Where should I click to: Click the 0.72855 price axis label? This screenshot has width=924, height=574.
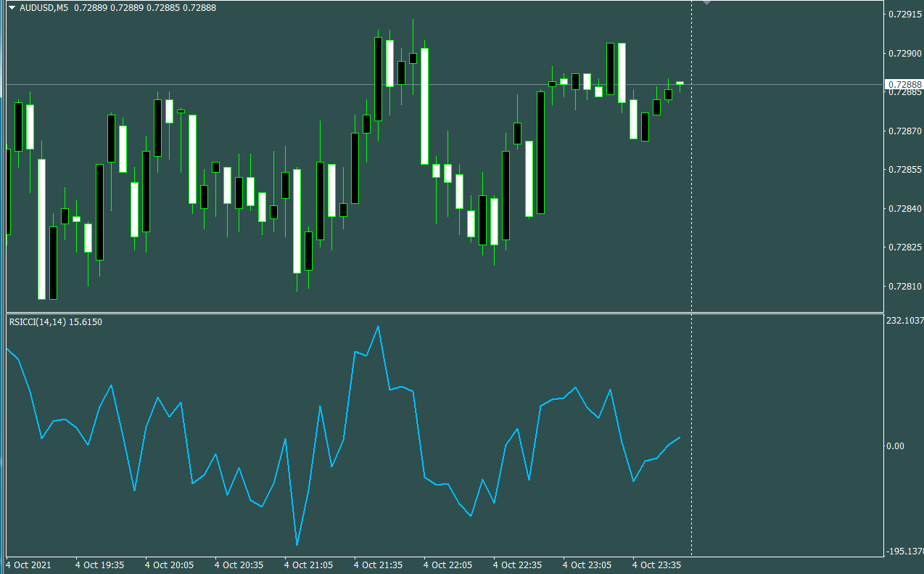pyautogui.click(x=904, y=170)
